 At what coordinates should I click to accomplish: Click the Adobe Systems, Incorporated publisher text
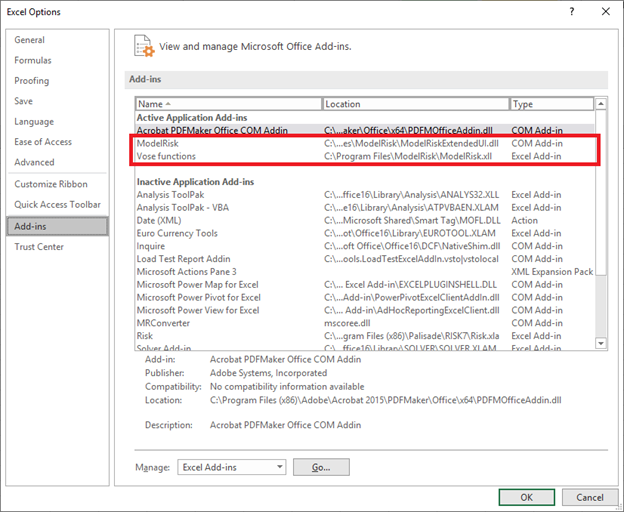268,373
